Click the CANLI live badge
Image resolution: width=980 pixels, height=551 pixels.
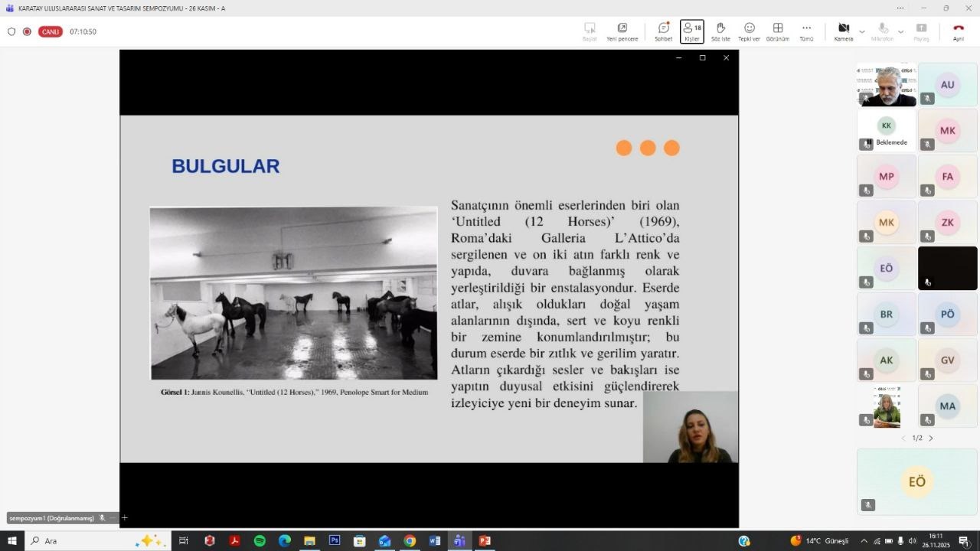pos(51,32)
